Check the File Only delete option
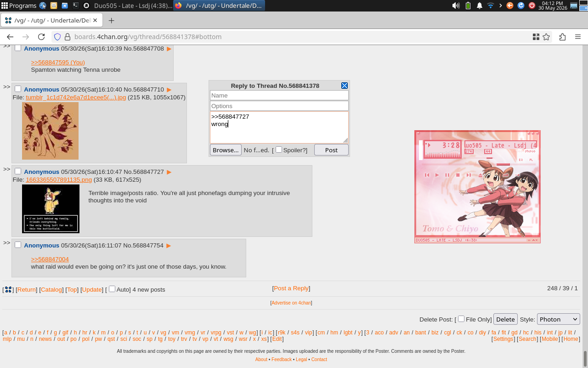Image resolution: width=588 pixels, height=368 pixels. (461, 319)
